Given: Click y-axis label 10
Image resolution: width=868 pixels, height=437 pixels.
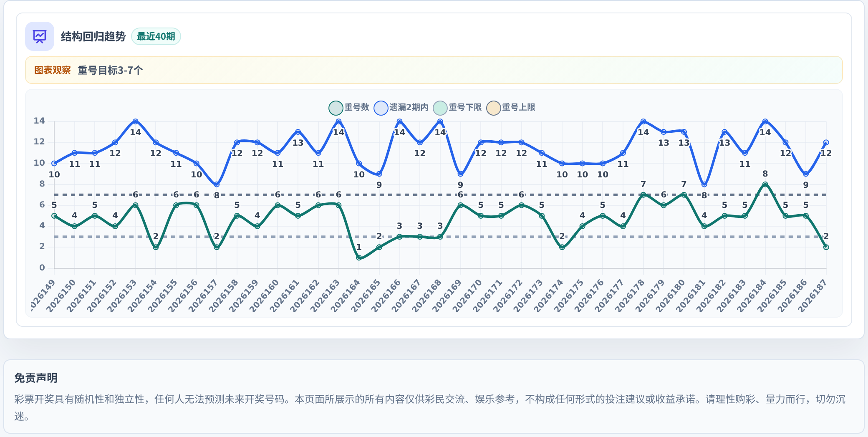Looking at the screenshot, I should [39, 163].
